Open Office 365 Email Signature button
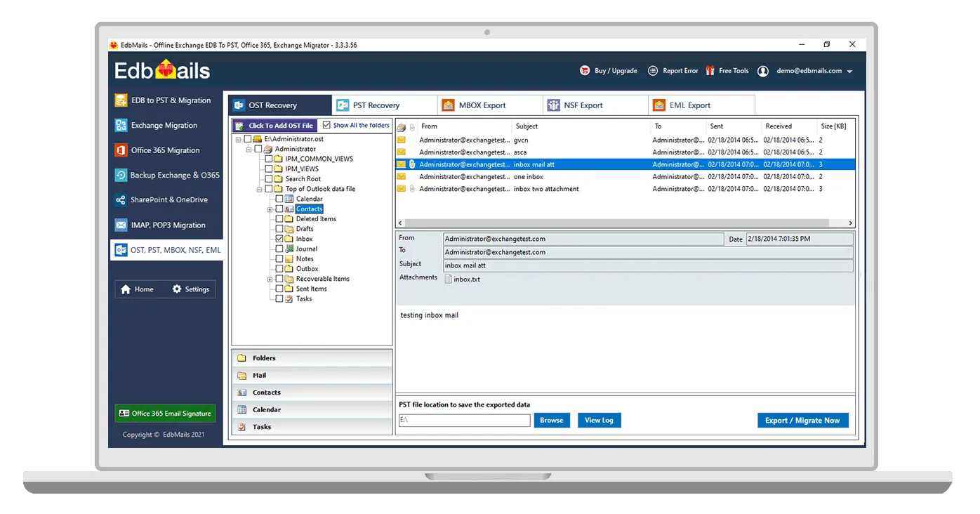 point(165,414)
